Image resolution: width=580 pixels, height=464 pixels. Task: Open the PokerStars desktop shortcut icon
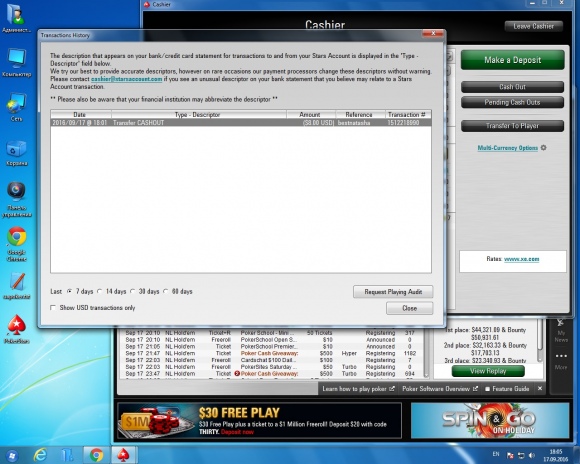pos(16,328)
